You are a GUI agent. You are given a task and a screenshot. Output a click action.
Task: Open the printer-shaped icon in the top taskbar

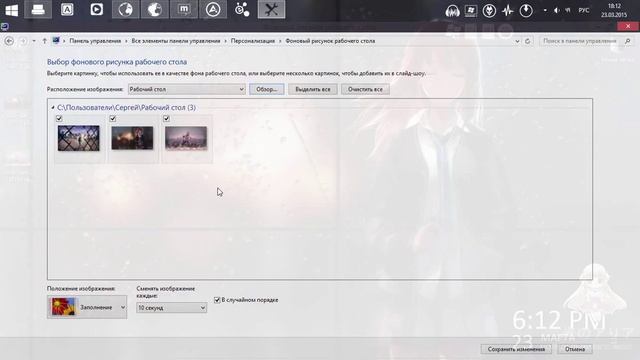click(38, 9)
